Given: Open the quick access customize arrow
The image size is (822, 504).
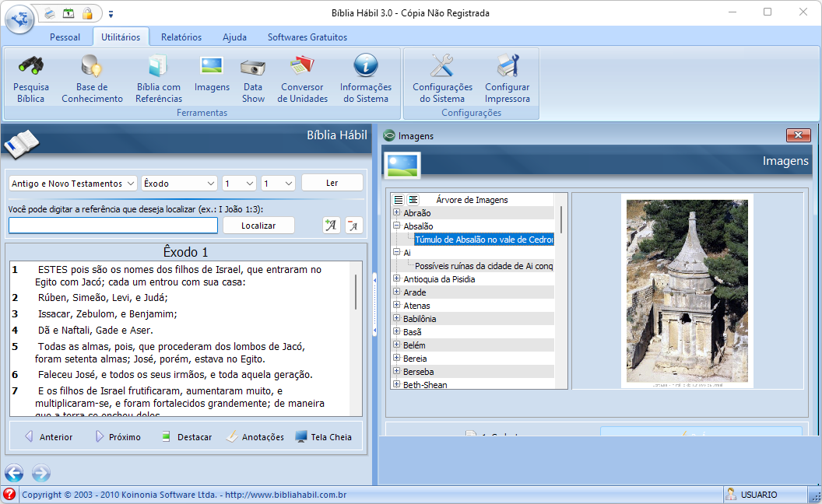Looking at the screenshot, I should tap(111, 14).
